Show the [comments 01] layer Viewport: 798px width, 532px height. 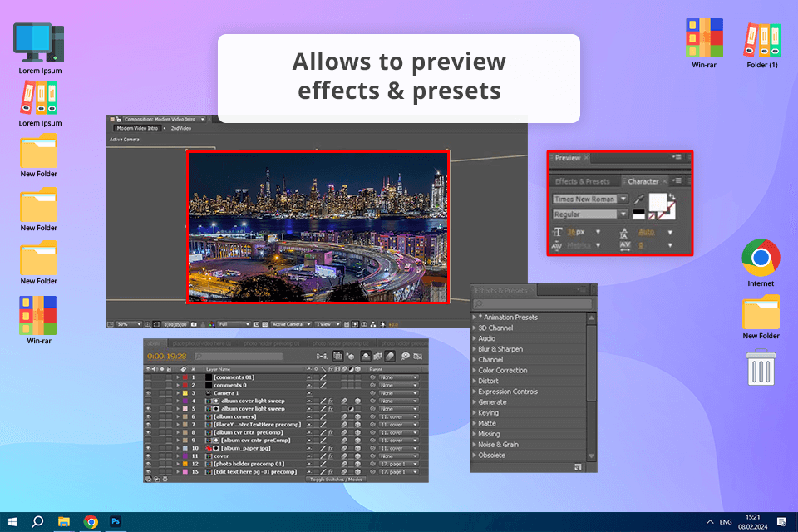[148, 377]
